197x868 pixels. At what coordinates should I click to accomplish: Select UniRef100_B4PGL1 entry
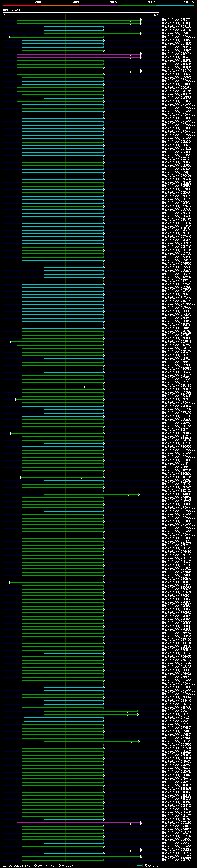(176, 785)
